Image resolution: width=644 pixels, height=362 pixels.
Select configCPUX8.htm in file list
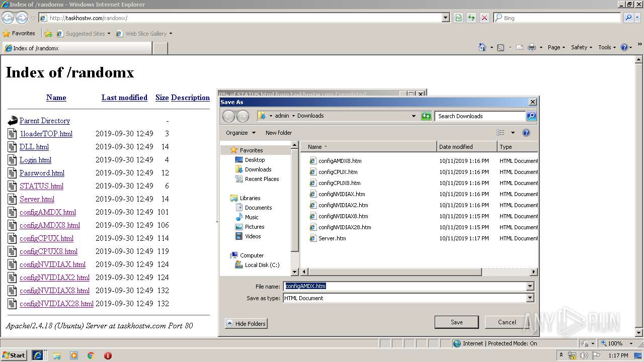[x=339, y=183]
